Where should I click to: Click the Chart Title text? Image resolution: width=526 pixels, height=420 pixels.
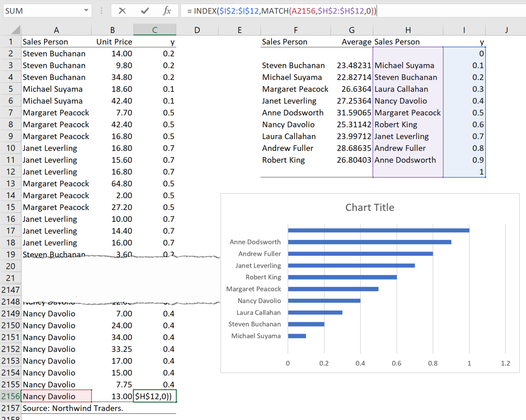370,207
